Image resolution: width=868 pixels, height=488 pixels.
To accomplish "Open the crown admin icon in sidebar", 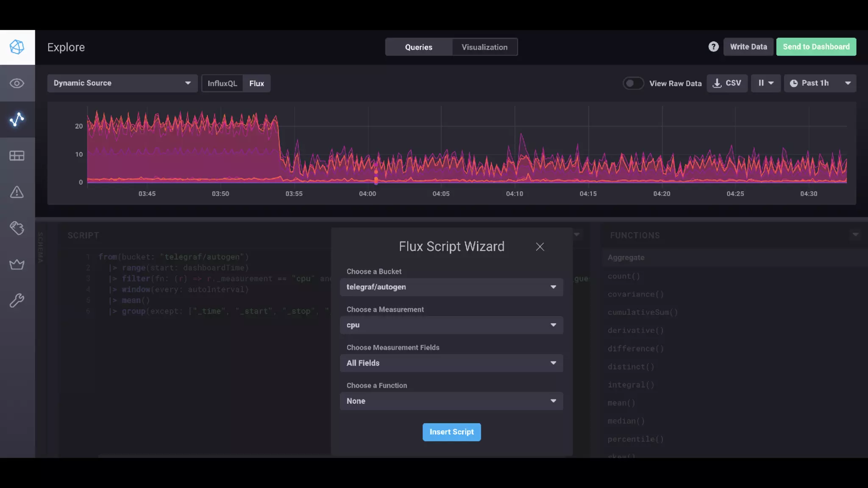I will [17, 265].
